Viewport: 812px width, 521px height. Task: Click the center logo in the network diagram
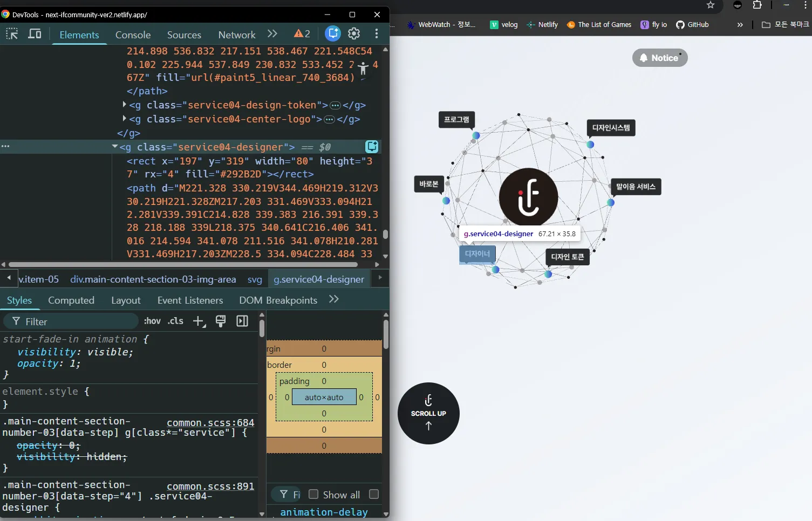tap(528, 197)
